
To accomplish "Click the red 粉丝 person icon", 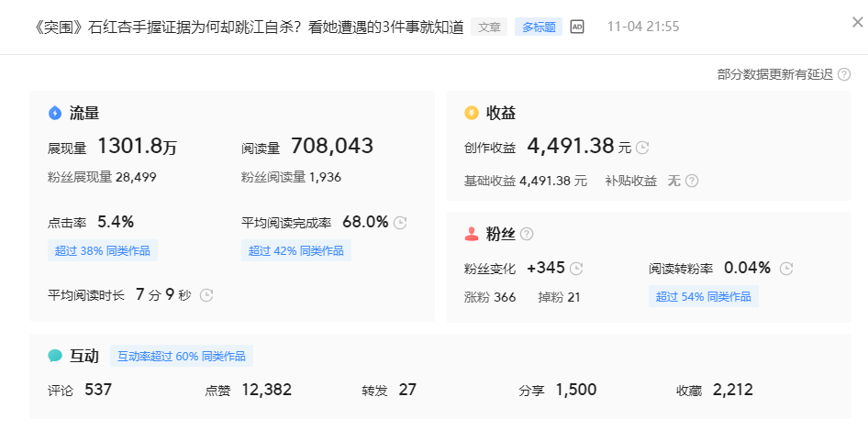I will 472,234.
